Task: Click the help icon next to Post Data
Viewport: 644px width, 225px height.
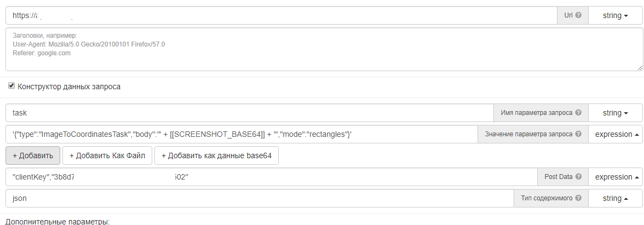Action: coord(578,177)
